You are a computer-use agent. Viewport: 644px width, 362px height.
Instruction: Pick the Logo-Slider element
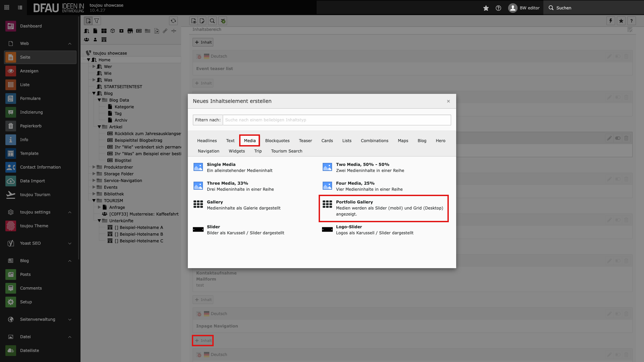click(x=349, y=227)
